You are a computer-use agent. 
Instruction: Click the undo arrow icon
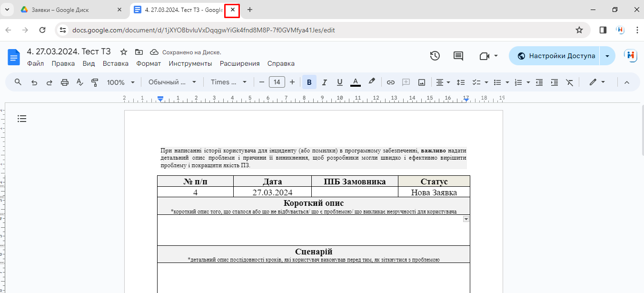point(34,82)
